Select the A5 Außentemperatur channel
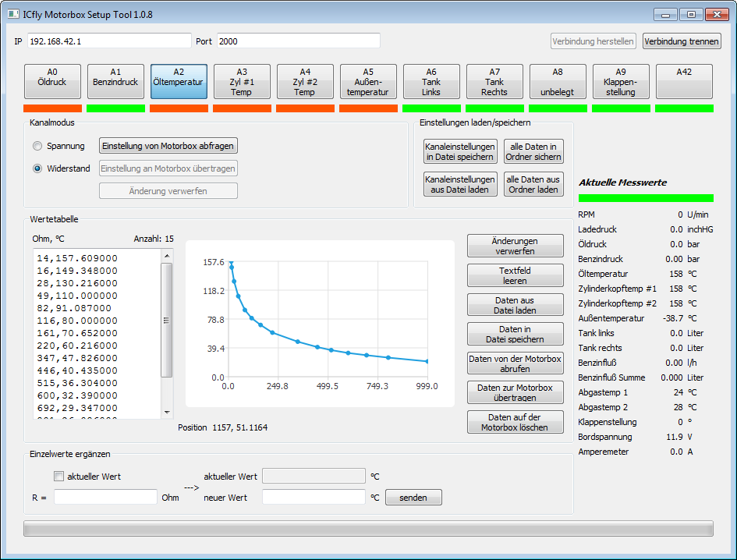 pyautogui.click(x=368, y=81)
